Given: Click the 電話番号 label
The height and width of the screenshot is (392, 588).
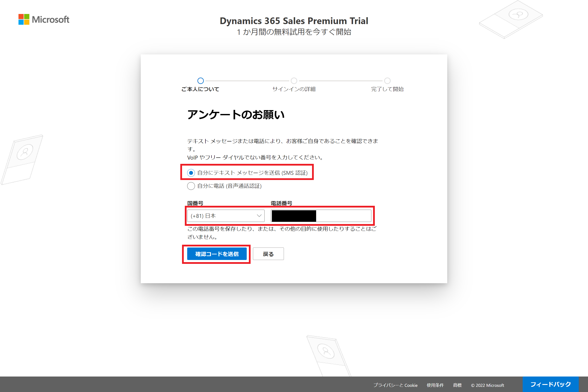Looking at the screenshot, I should pos(282,203).
